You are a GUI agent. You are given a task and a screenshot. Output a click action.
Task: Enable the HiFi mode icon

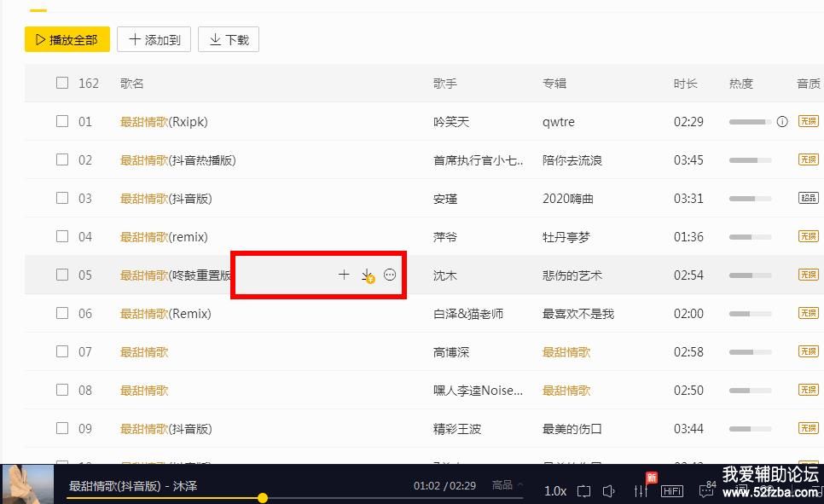pyautogui.click(x=672, y=491)
